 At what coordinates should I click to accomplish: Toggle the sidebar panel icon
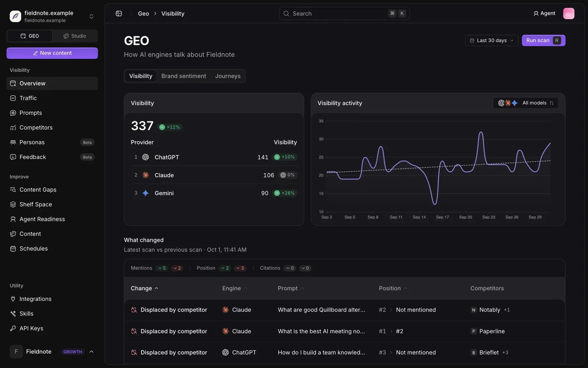coord(119,14)
